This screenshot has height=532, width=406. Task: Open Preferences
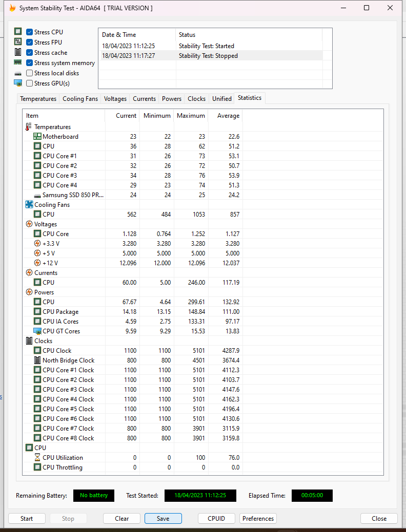pos(258,518)
